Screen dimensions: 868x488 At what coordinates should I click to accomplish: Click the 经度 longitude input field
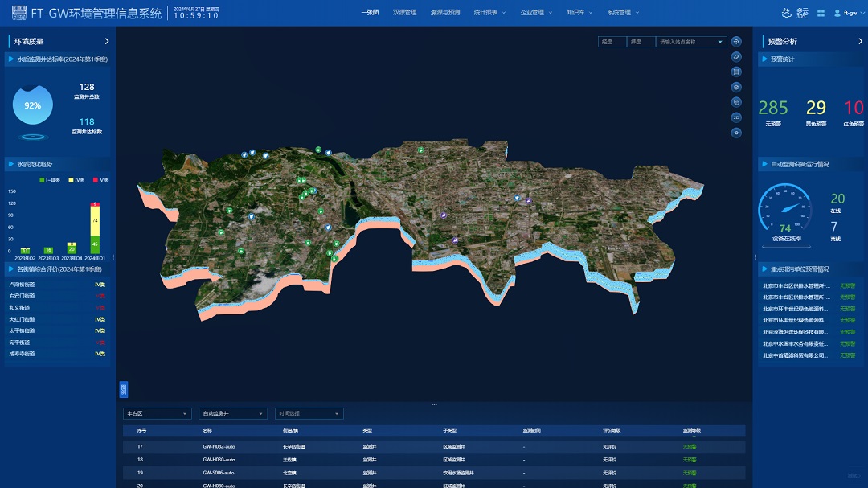click(x=611, y=42)
